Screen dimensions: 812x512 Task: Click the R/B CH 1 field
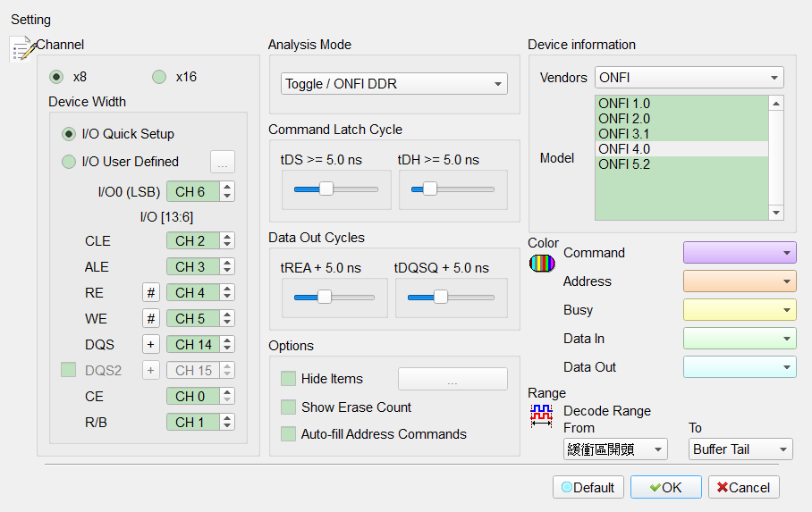tap(193, 422)
